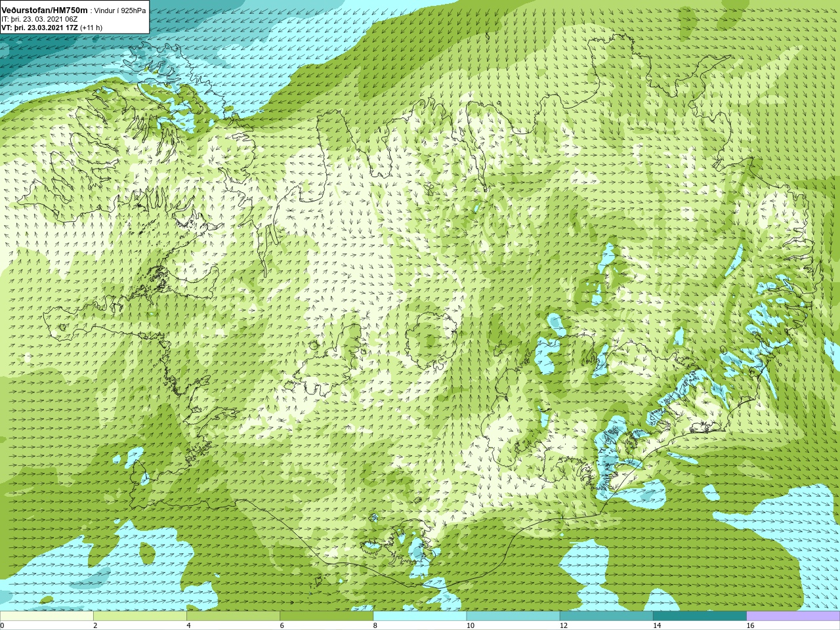The height and width of the screenshot is (630, 840).
Task: Click the light green 2–4 legend swatch
Action: coord(140,616)
